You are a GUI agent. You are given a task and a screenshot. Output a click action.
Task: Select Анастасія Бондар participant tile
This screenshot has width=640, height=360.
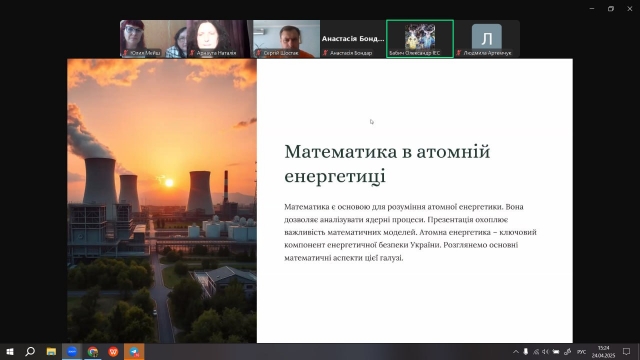pos(353,39)
